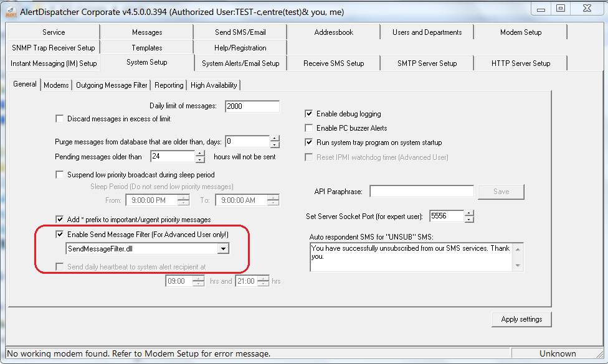Screen dimensions: 608x364
Task: Toggle Run system tray program on startup
Action: pyautogui.click(x=309, y=142)
